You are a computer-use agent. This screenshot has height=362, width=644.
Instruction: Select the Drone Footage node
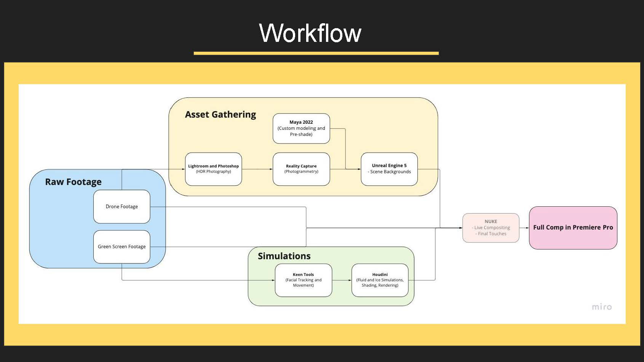pos(122,206)
